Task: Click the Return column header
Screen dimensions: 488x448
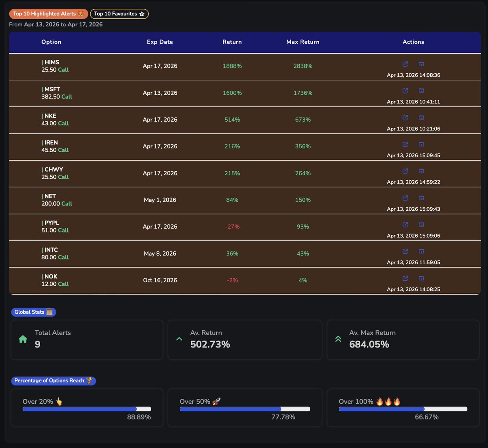Action: tap(232, 42)
